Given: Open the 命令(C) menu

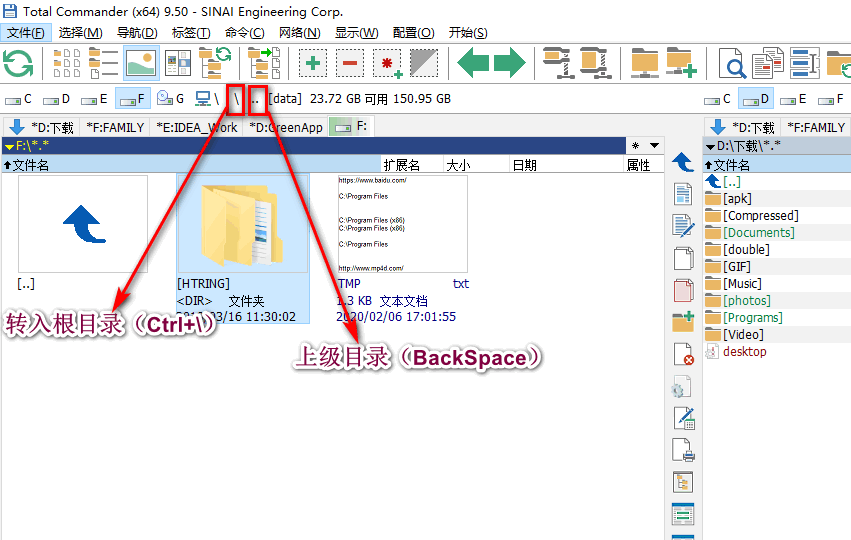Looking at the screenshot, I should (x=245, y=33).
